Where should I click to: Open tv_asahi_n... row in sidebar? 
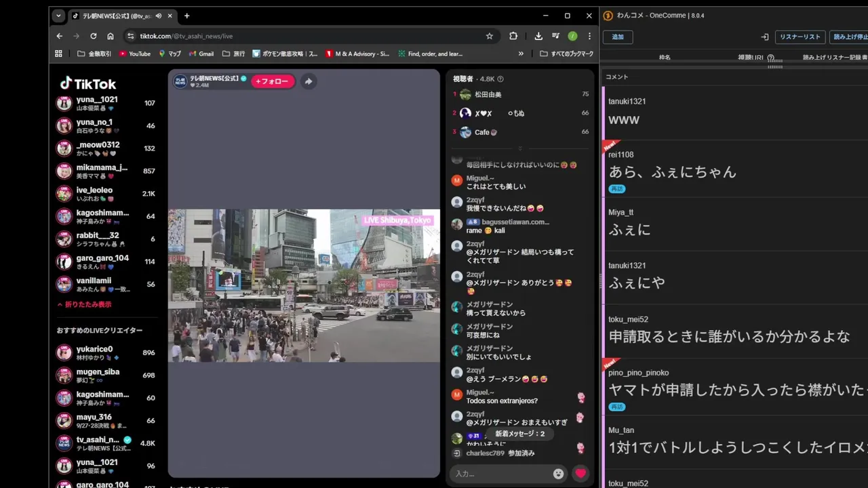(x=106, y=443)
